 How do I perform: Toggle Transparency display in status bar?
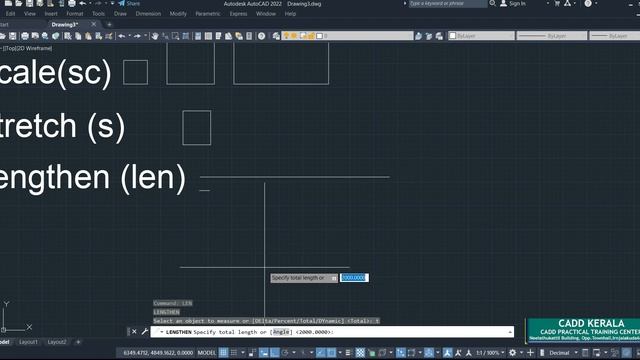tap(360, 353)
